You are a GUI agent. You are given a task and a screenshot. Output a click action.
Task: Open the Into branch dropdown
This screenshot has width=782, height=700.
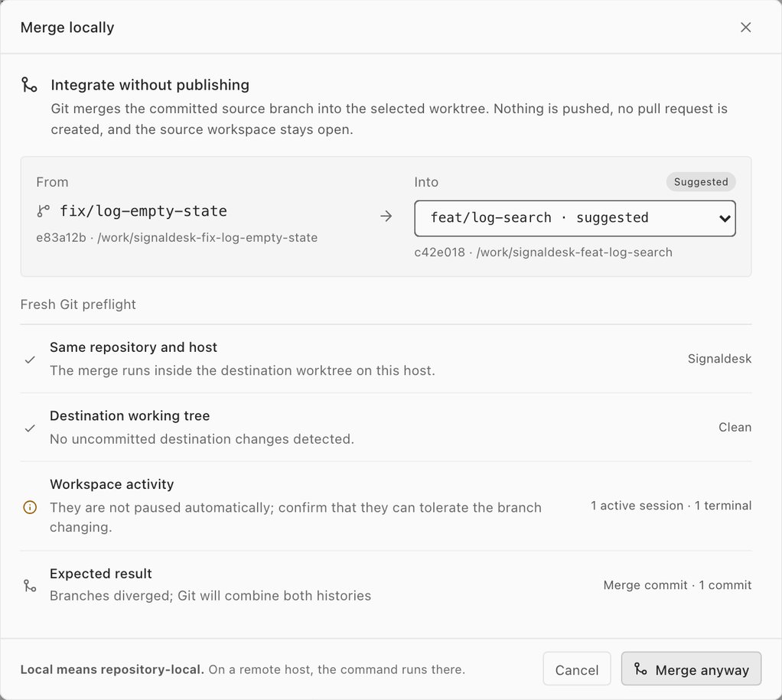tap(575, 218)
